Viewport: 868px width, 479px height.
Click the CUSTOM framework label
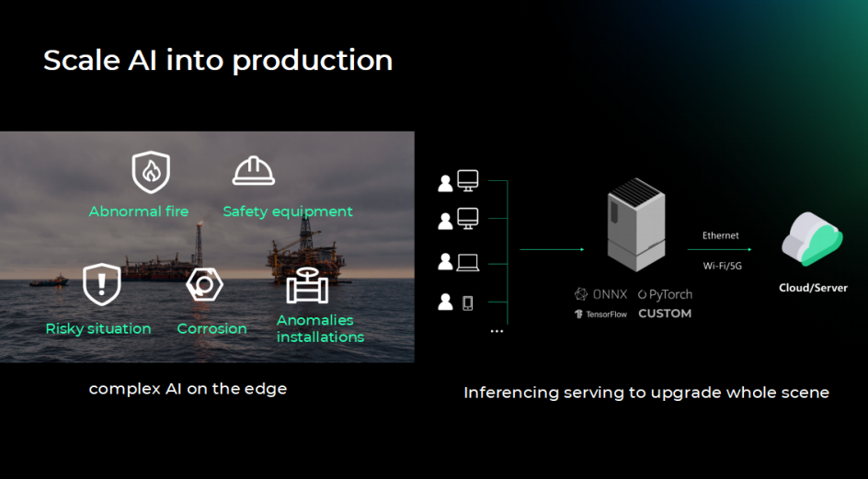click(664, 314)
